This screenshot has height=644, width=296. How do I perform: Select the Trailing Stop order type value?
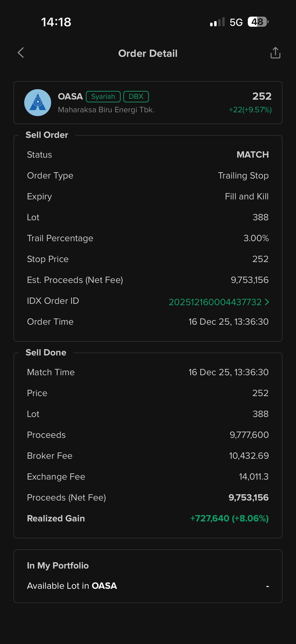[x=243, y=176]
